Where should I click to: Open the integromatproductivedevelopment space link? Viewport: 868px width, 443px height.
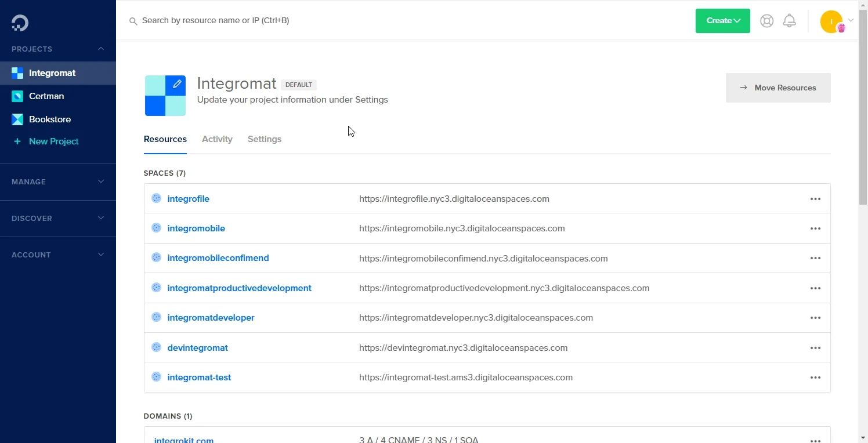click(240, 288)
